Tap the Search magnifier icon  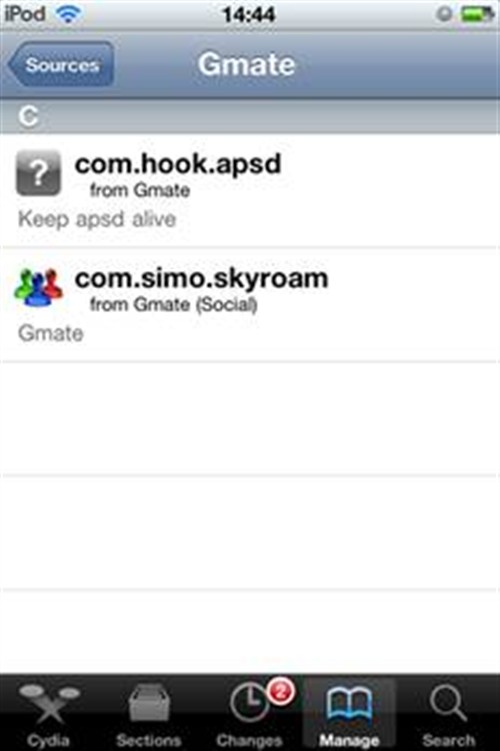448,703
